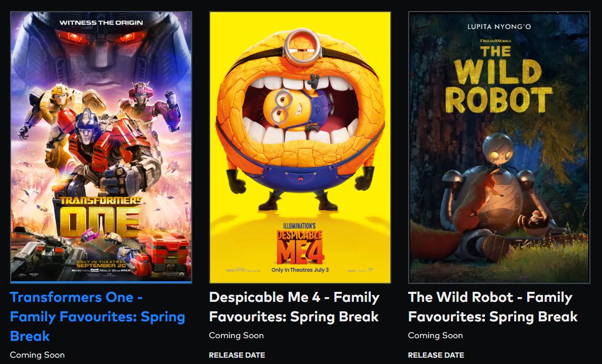This screenshot has width=602, height=364.
Task: Click Release Date heading under The Wild Robot
Action: tap(436, 355)
